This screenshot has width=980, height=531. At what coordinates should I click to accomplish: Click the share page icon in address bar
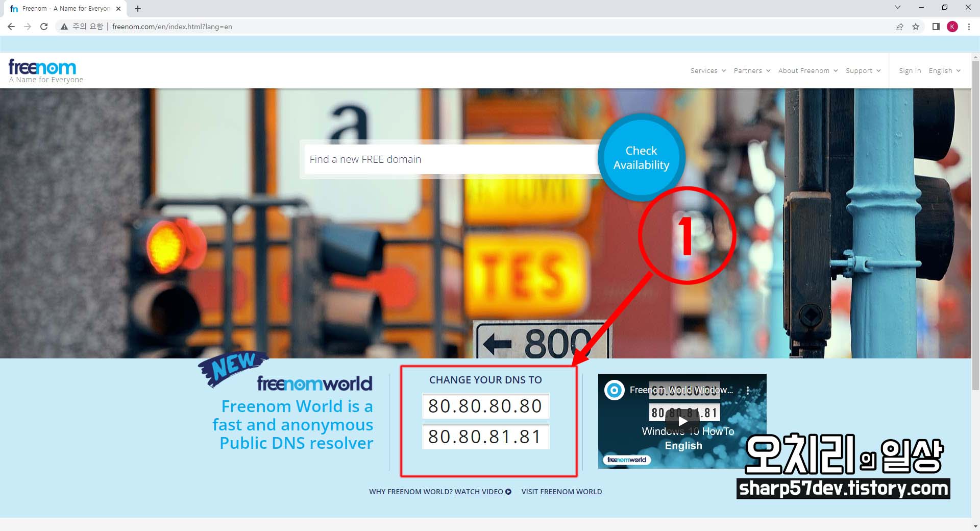(x=899, y=27)
